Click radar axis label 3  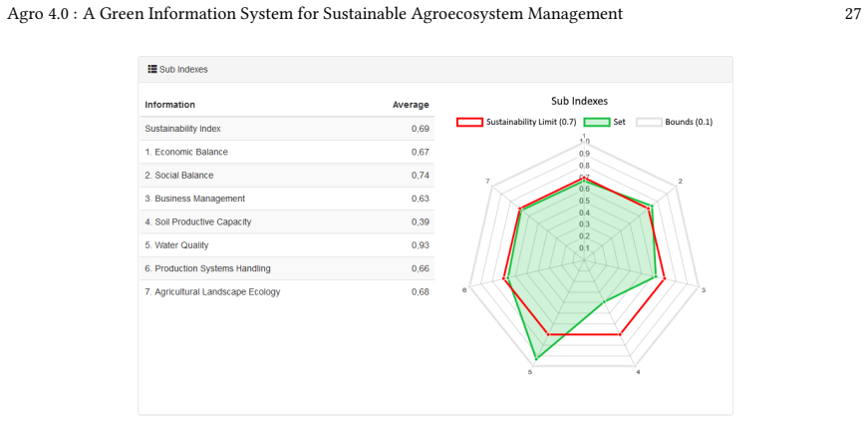point(704,290)
